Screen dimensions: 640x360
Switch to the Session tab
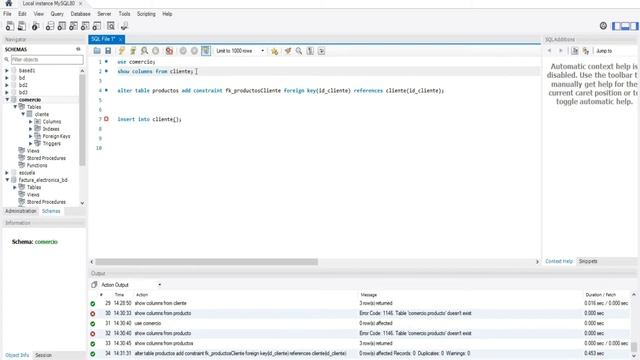tap(43, 355)
